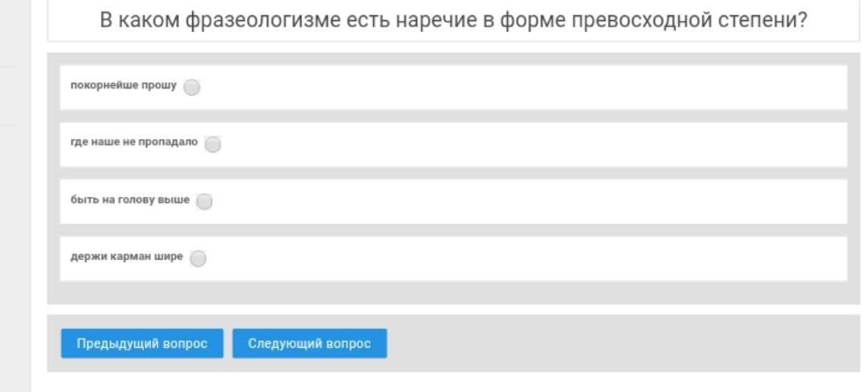
Task: Mark the 'быть на голову выше' radio option
Action: click(204, 202)
